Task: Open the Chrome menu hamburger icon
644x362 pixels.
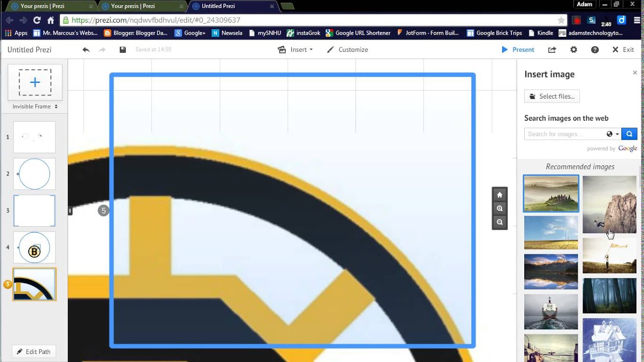Action: (637, 20)
